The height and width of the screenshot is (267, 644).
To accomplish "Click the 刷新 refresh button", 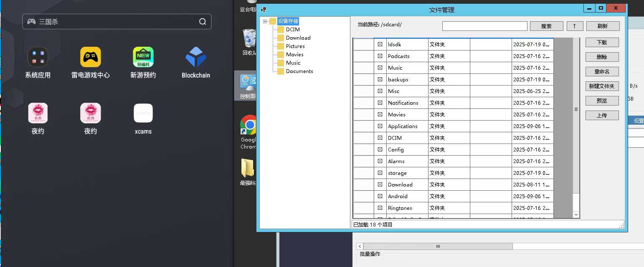I will [603, 25].
